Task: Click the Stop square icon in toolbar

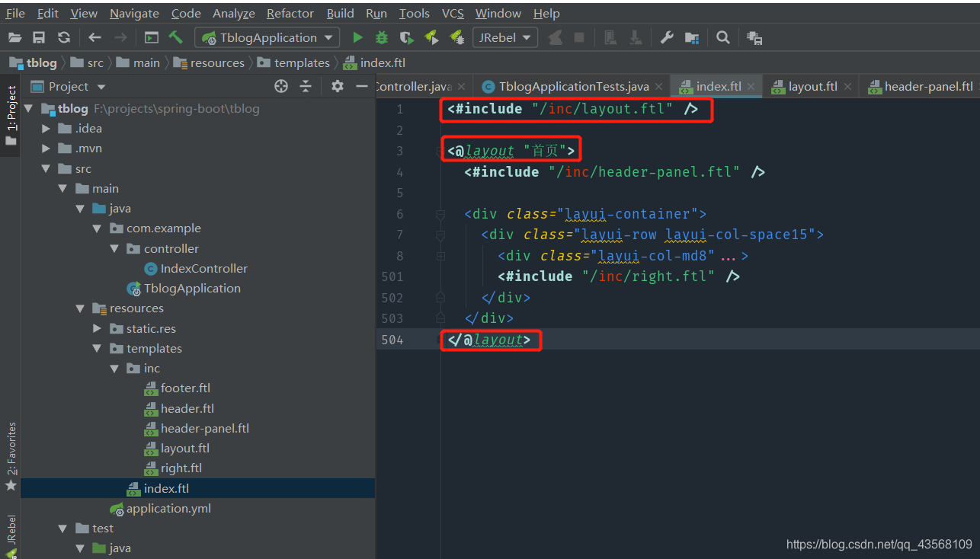Action: coord(579,37)
